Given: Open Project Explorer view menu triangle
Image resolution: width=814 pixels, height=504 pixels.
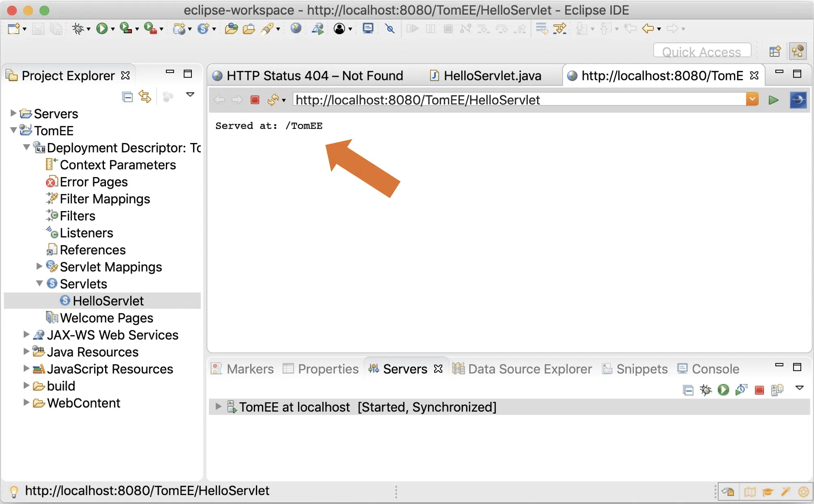Looking at the screenshot, I should pyautogui.click(x=190, y=94).
